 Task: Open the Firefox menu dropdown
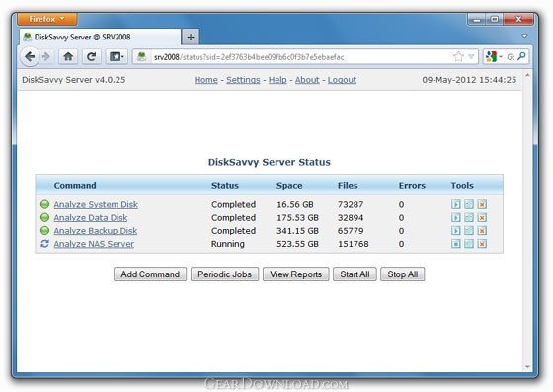click(47, 19)
